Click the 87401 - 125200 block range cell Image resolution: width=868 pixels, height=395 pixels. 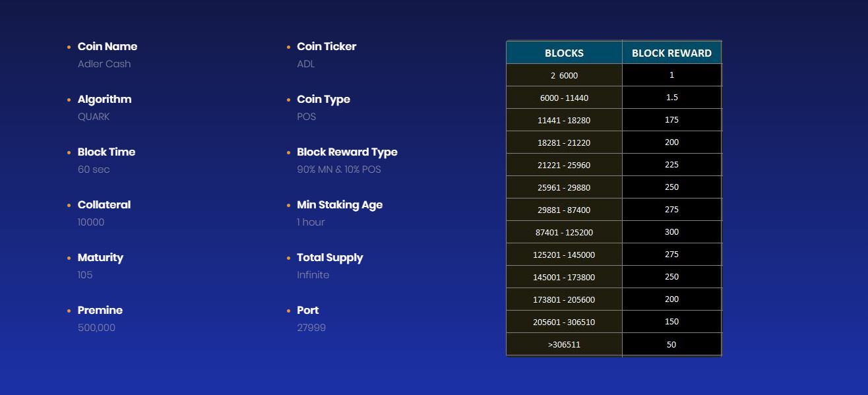[564, 232]
